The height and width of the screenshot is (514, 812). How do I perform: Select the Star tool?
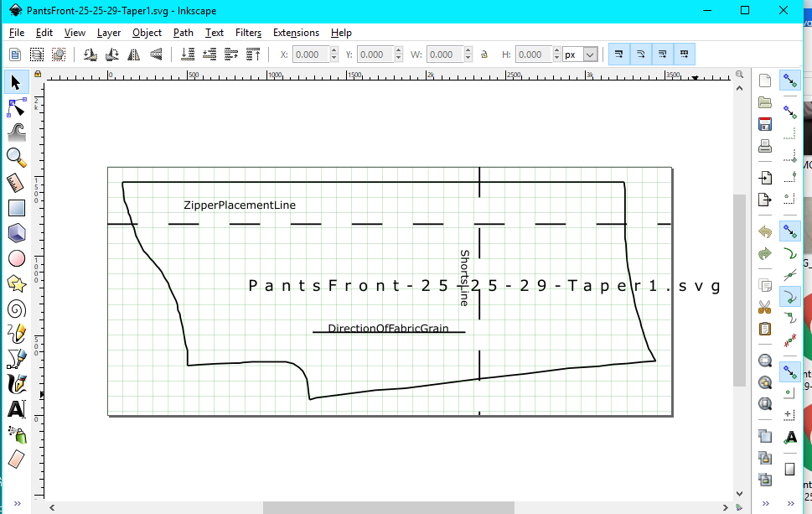point(16,283)
